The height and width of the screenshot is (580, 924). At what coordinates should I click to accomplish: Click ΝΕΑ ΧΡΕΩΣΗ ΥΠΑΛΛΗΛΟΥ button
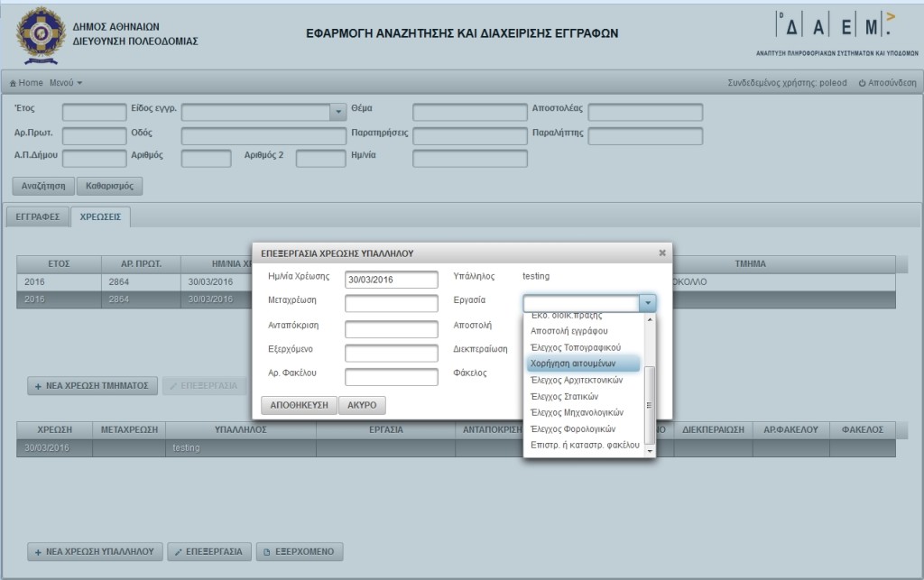pos(95,551)
